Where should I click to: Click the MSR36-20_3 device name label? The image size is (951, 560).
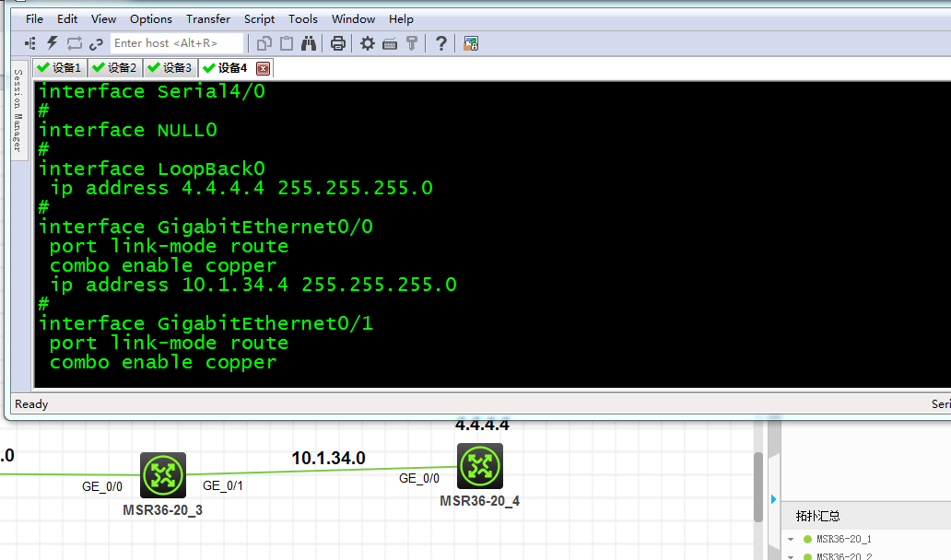[x=162, y=509]
